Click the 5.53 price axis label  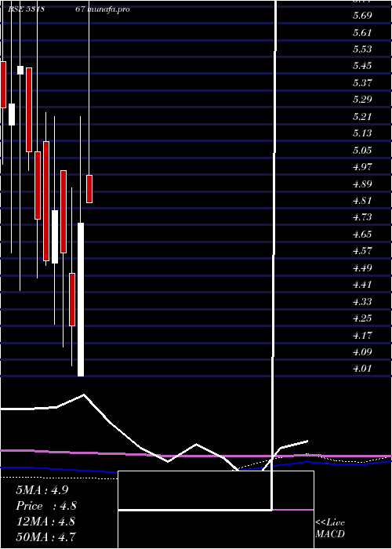click(x=362, y=49)
